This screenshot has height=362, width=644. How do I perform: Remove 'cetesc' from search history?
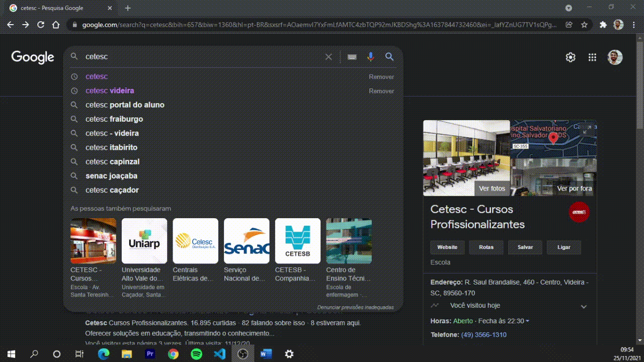click(381, 77)
